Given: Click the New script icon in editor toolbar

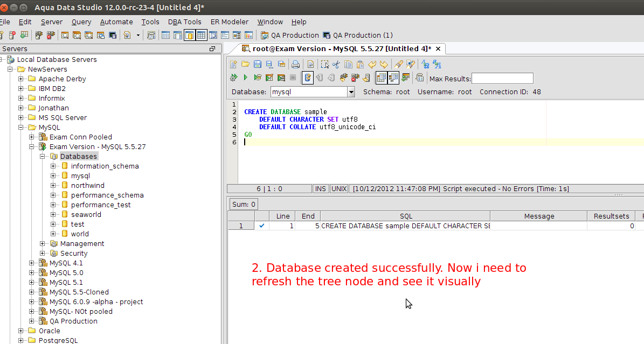Looking at the screenshot, I should pos(234,65).
